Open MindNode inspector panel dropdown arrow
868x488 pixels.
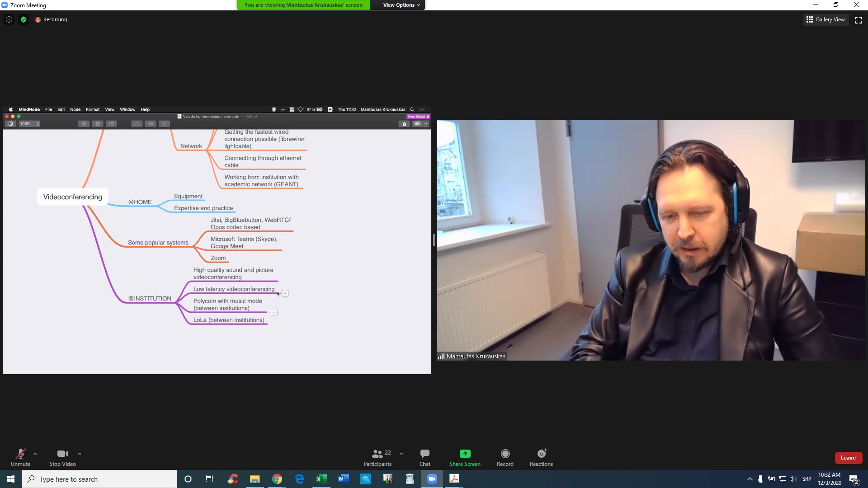click(x=425, y=124)
